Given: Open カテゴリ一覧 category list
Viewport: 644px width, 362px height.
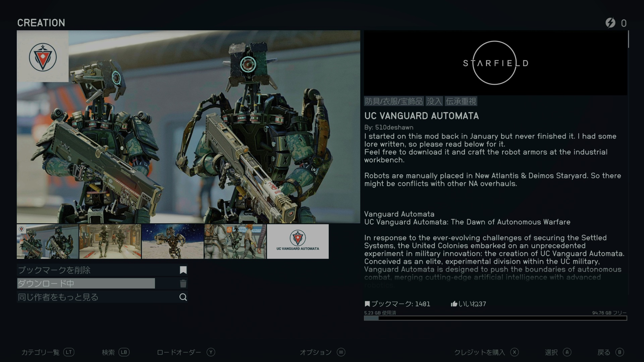Looking at the screenshot, I should click(x=40, y=352).
